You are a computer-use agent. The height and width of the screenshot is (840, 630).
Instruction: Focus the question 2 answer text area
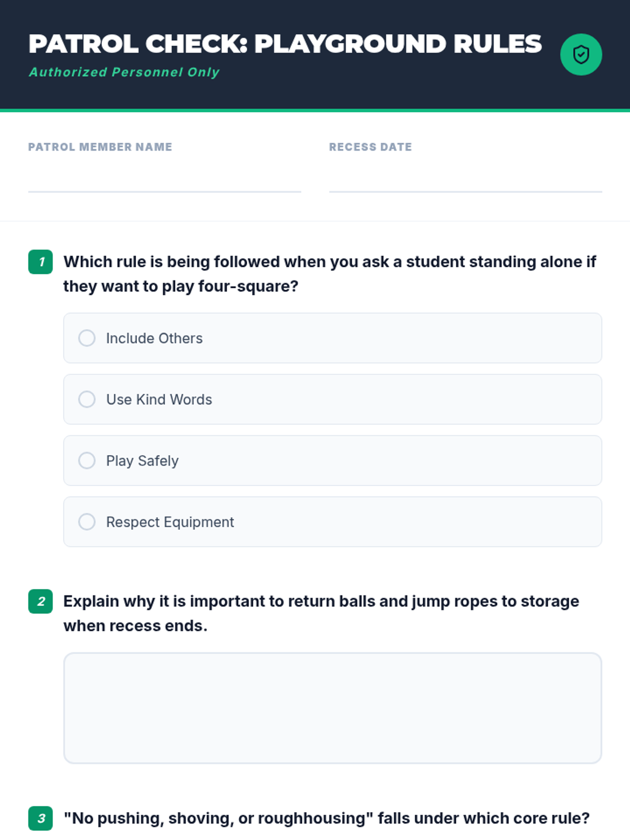click(332, 708)
